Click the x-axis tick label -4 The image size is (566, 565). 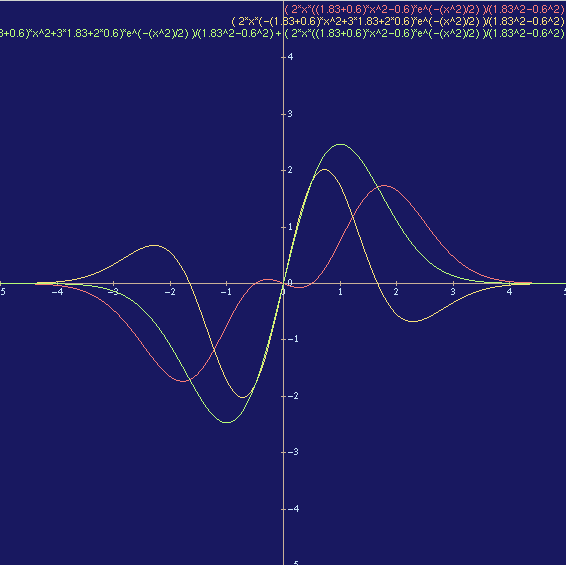coord(57,292)
